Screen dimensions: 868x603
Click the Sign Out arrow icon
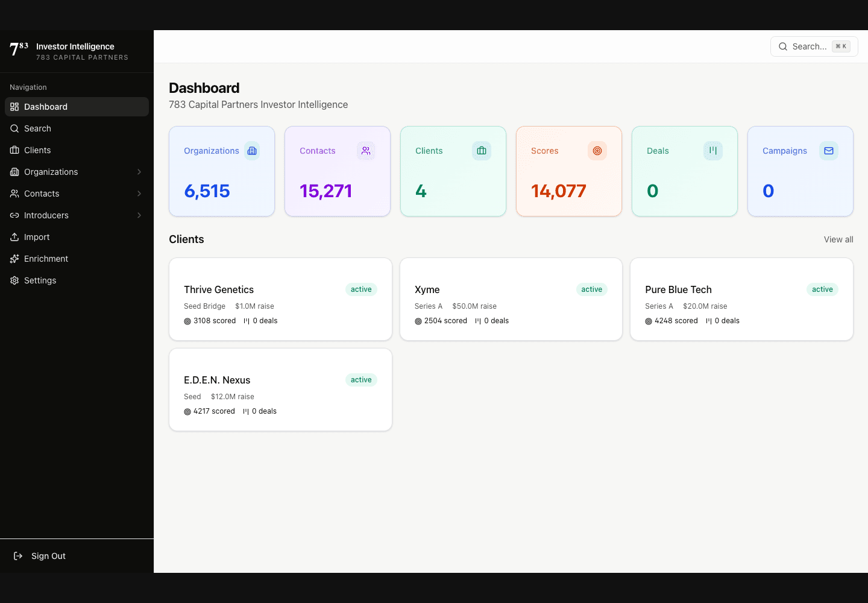[18, 556]
